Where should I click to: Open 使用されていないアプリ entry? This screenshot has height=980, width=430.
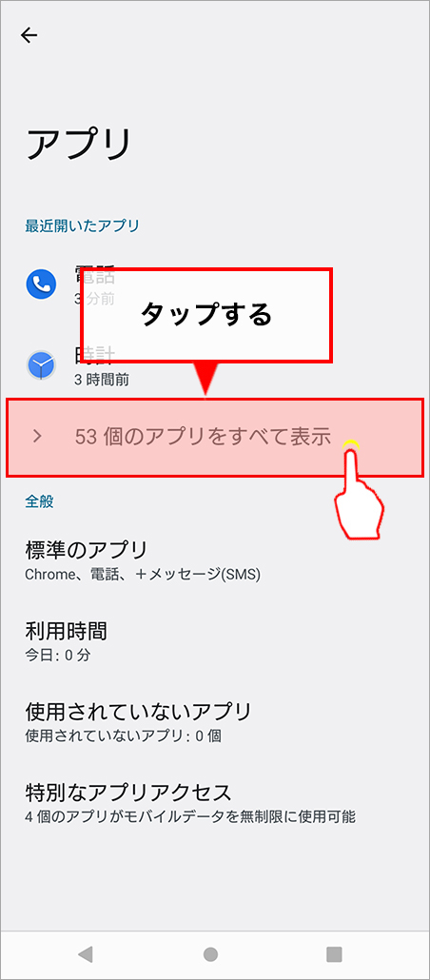tap(215, 721)
